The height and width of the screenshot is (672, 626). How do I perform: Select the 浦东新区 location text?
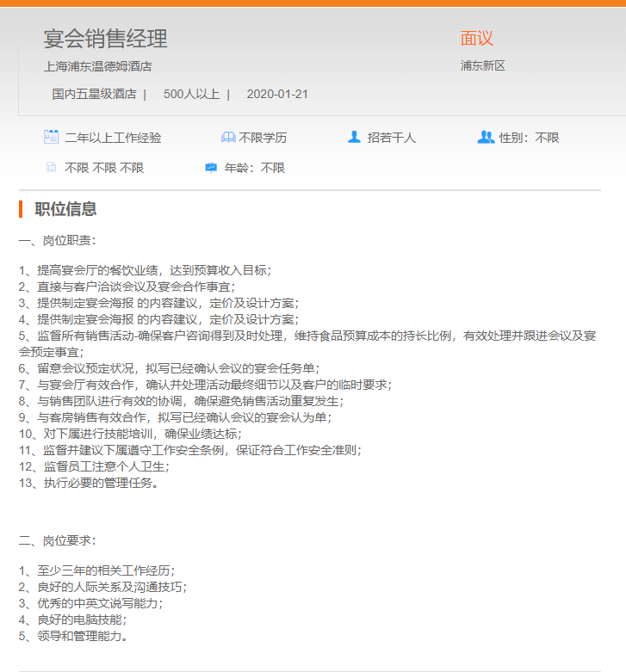[x=482, y=65]
